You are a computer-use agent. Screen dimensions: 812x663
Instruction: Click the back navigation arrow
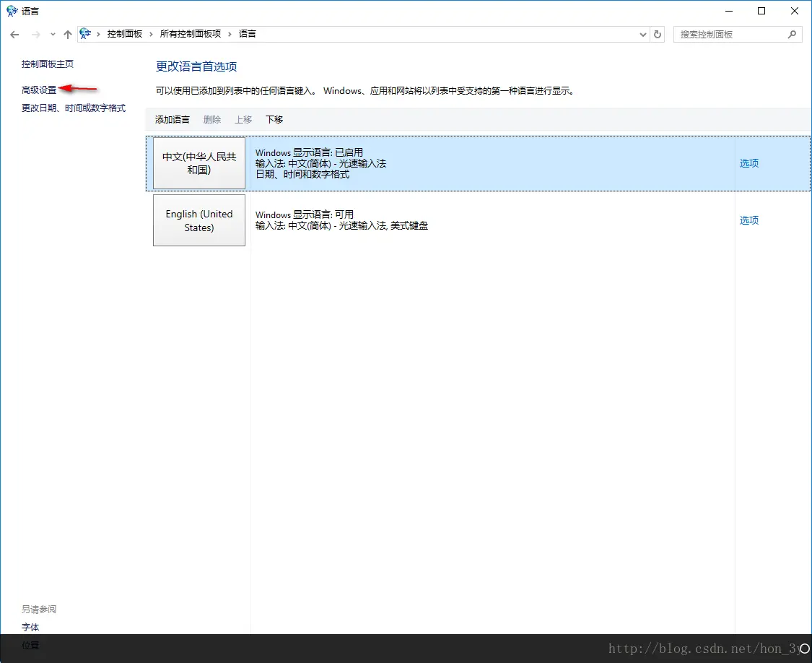(x=14, y=33)
